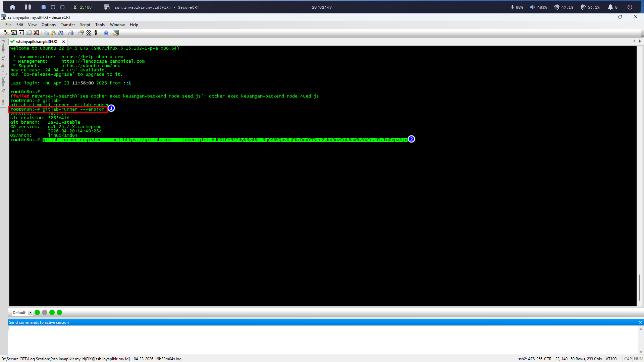This screenshot has height=362, width=644.
Task: Open the Session Manager toolbar icon
Action: pos(6,33)
